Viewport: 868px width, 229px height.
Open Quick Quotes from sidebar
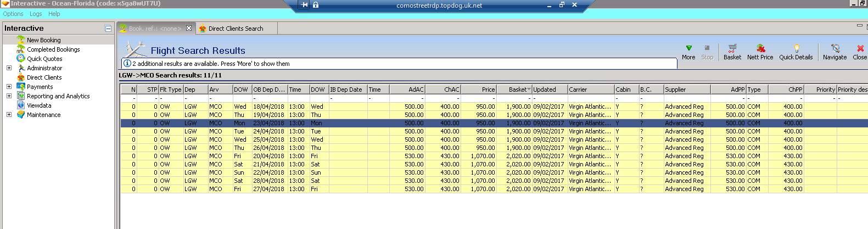click(x=44, y=59)
